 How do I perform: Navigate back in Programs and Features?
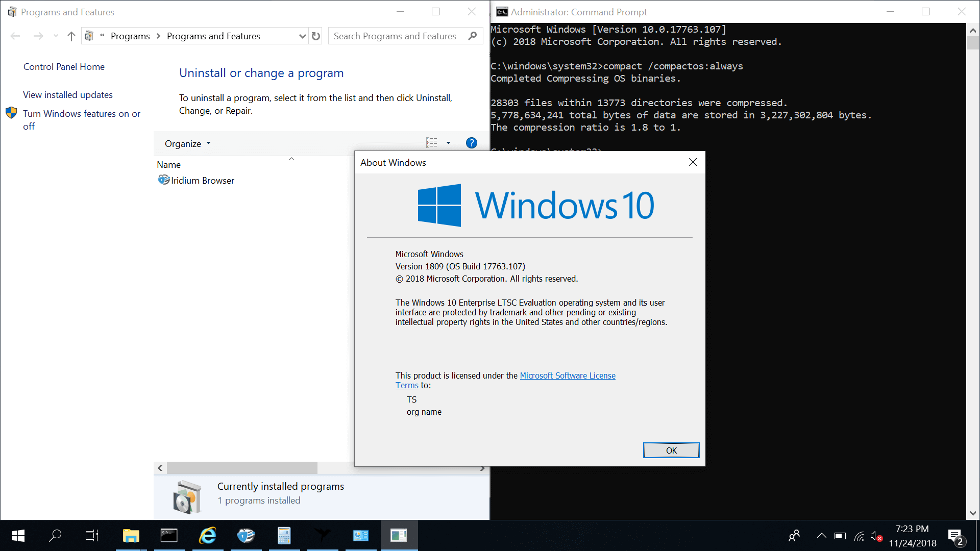pos(15,36)
